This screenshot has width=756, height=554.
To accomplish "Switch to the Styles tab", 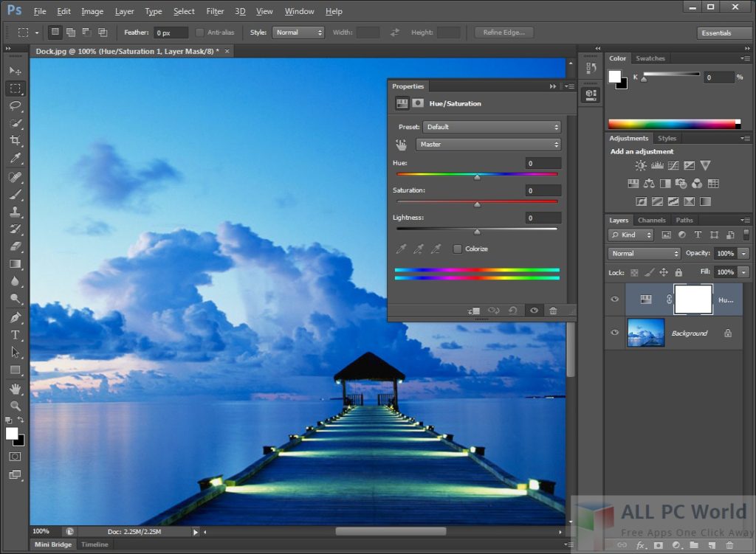I will [x=667, y=138].
